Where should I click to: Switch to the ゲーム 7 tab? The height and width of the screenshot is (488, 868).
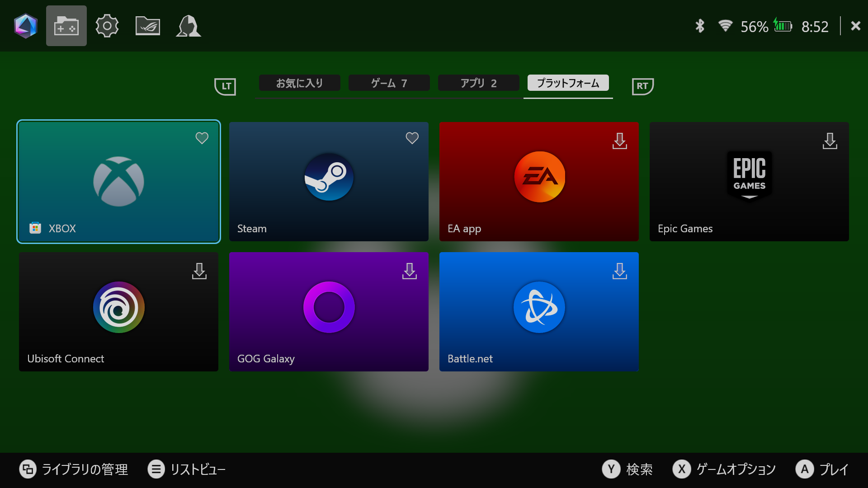pos(389,83)
